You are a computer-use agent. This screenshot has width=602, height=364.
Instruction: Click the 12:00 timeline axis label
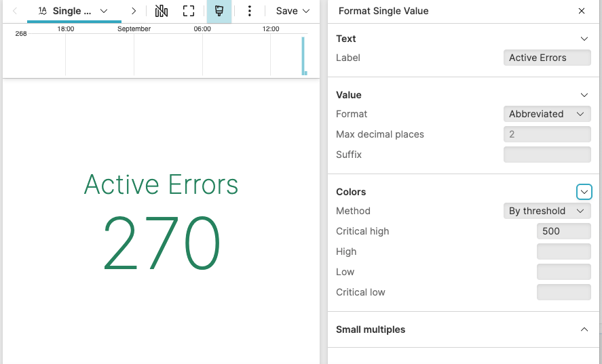[271, 28]
